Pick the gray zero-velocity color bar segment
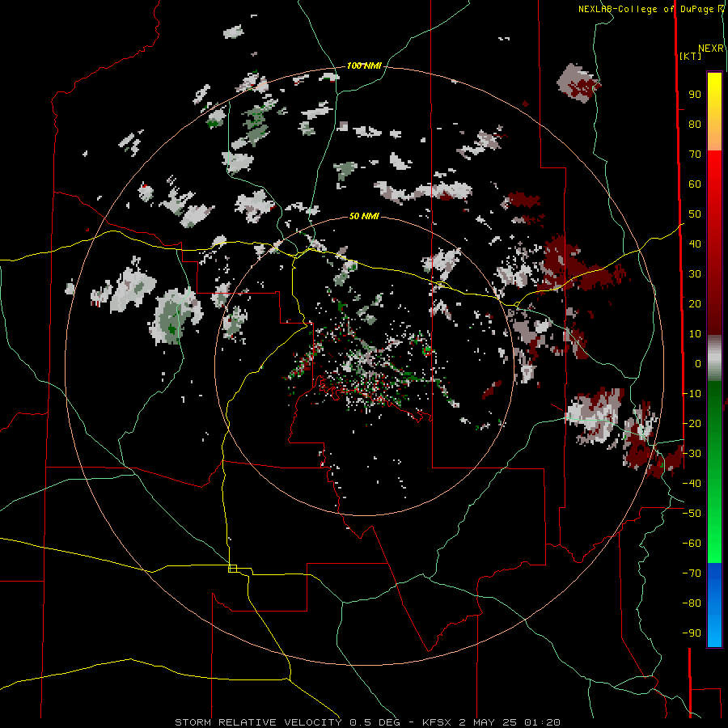728x728 pixels. click(714, 358)
